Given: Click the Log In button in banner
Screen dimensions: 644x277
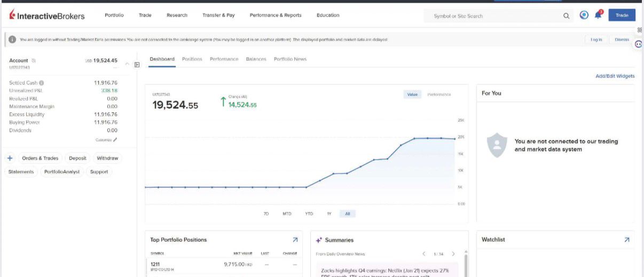Looking at the screenshot, I should click(596, 39).
